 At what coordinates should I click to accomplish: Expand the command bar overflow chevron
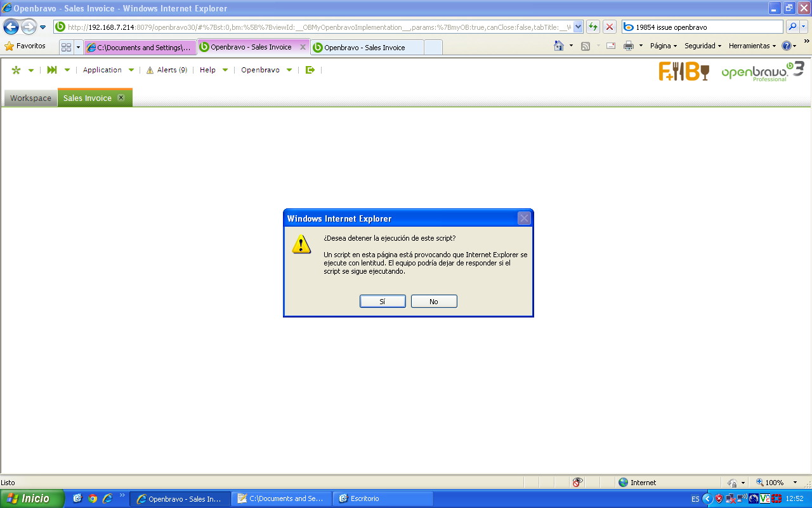point(806,42)
